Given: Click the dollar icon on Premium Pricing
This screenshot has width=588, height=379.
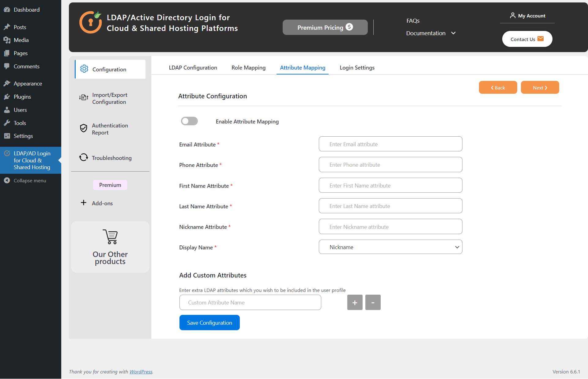Looking at the screenshot, I should (349, 27).
